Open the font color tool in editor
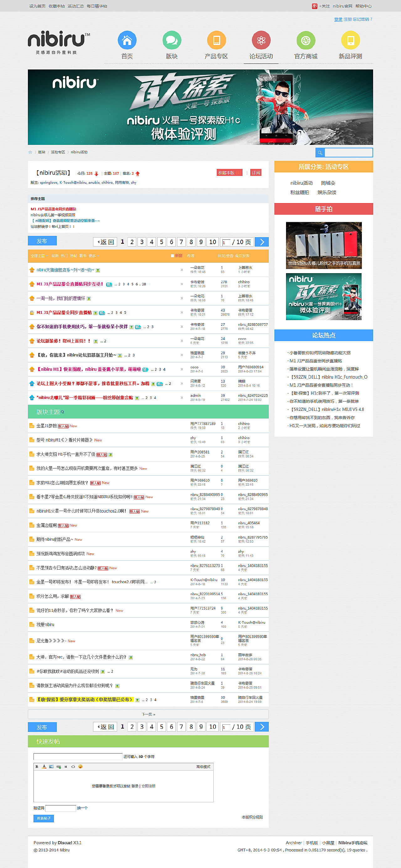Screen dimensions: 401x868 pos(44,767)
